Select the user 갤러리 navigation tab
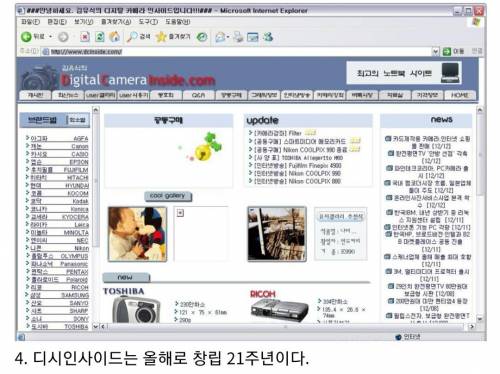 (100, 95)
